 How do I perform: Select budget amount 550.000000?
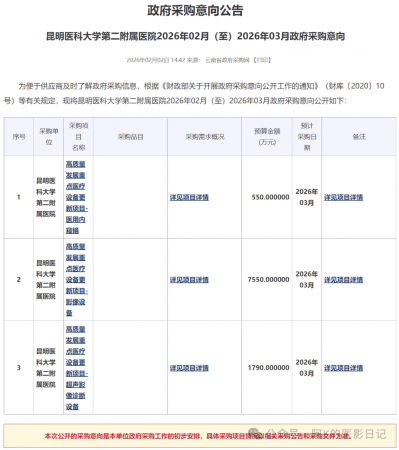pos(270,197)
